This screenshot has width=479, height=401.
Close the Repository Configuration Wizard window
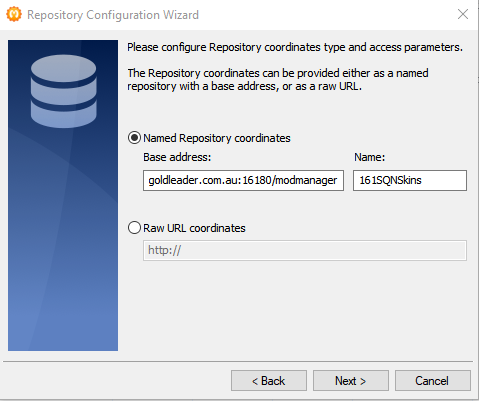click(463, 14)
